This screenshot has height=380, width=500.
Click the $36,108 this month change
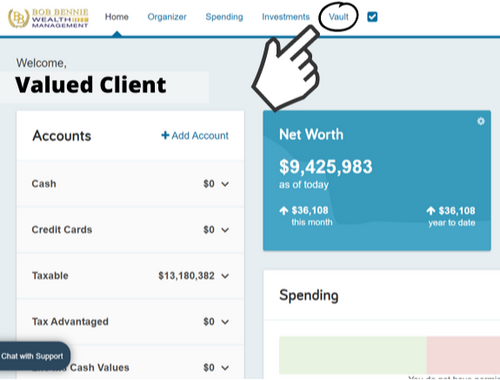310,210
